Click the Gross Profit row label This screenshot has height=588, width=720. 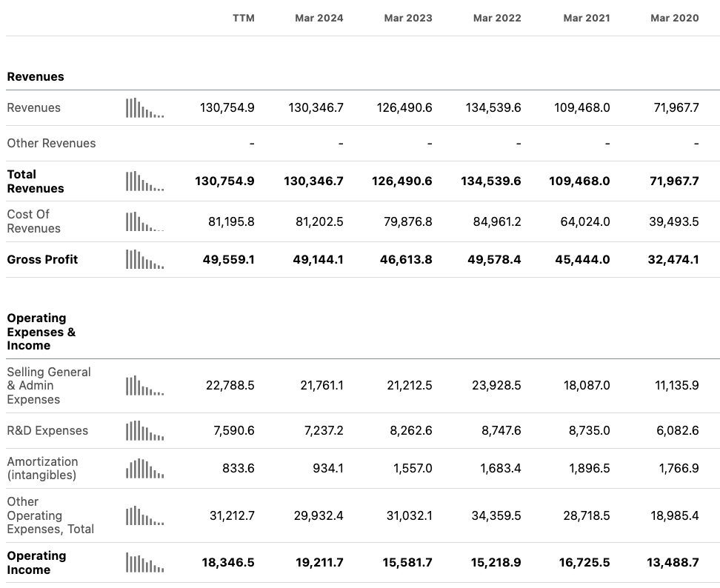coord(42,259)
